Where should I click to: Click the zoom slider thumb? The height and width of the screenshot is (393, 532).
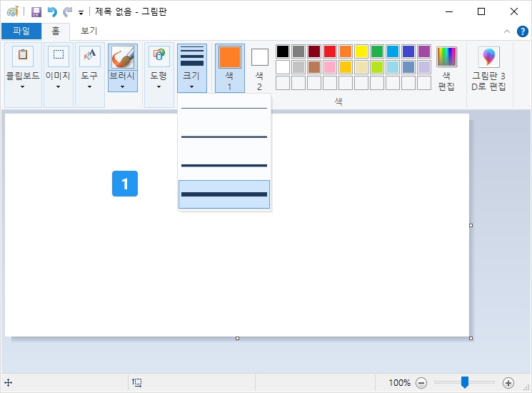tap(465, 382)
